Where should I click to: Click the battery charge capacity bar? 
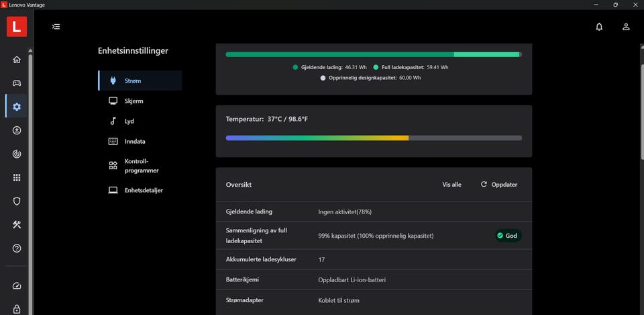pyautogui.click(x=374, y=54)
